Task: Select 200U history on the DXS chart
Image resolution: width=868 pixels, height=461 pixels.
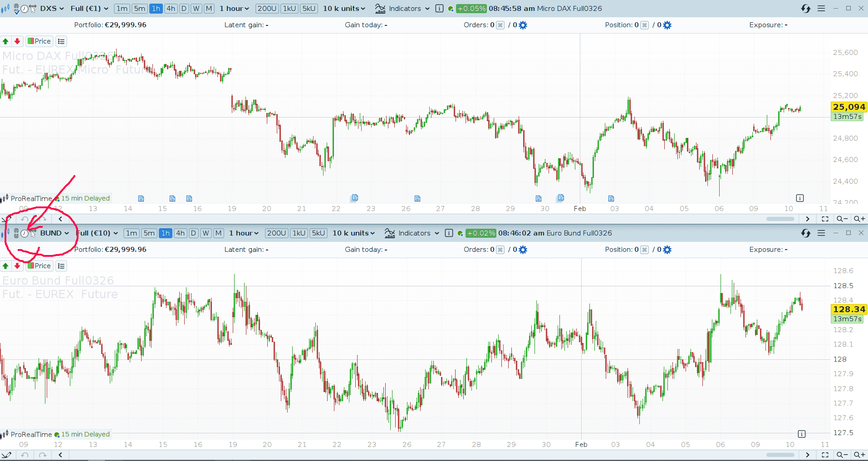Action: point(267,9)
